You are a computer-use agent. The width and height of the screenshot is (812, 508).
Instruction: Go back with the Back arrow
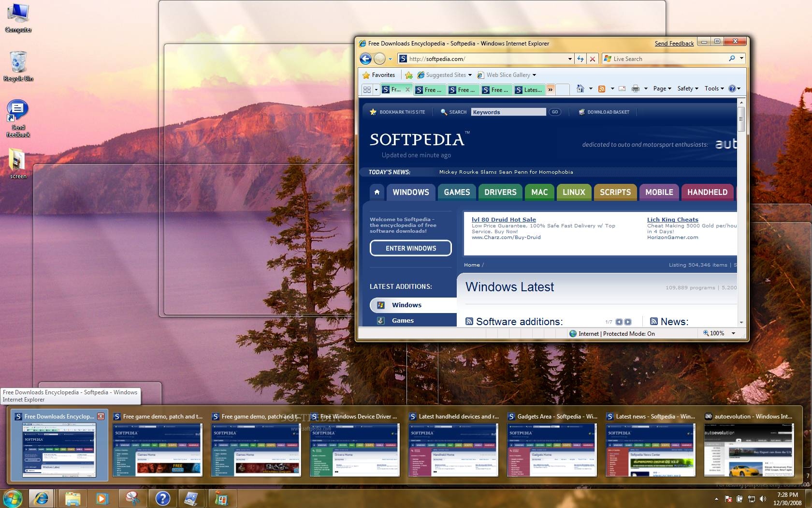365,59
